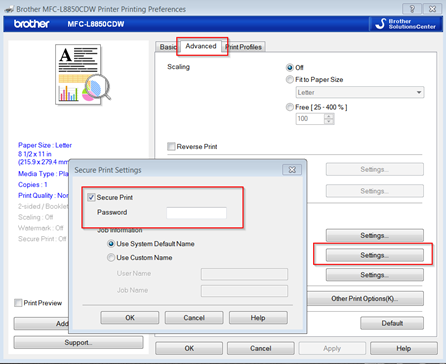Toggle the Print Preview checkbox
This screenshot has height=364, width=446.
click(18, 303)
